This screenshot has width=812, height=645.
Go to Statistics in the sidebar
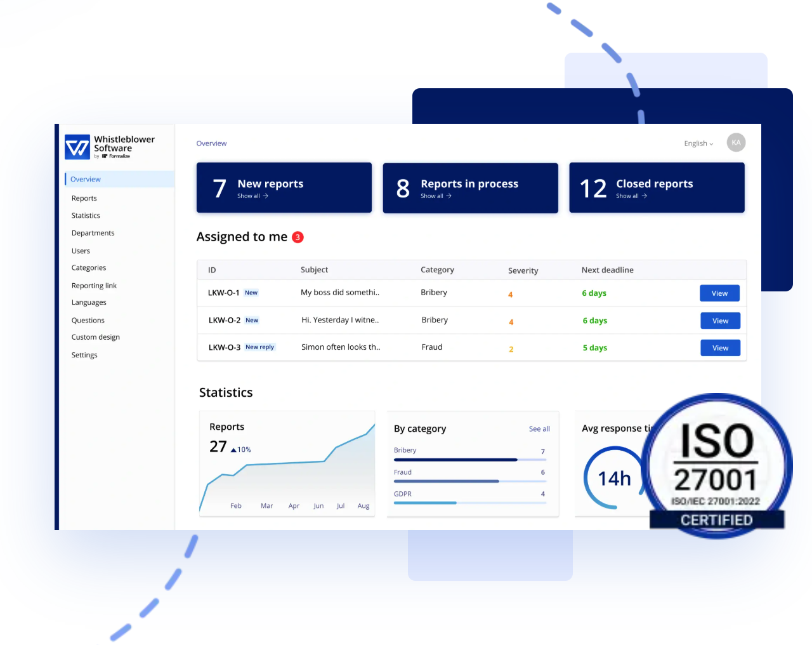[x=86, y=216]
